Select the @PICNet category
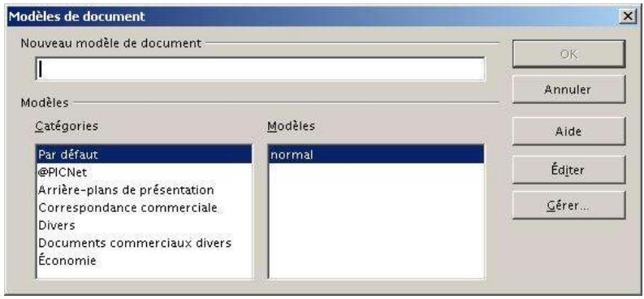The width and height of the screenshot is (644, 299). pos(145,172)
